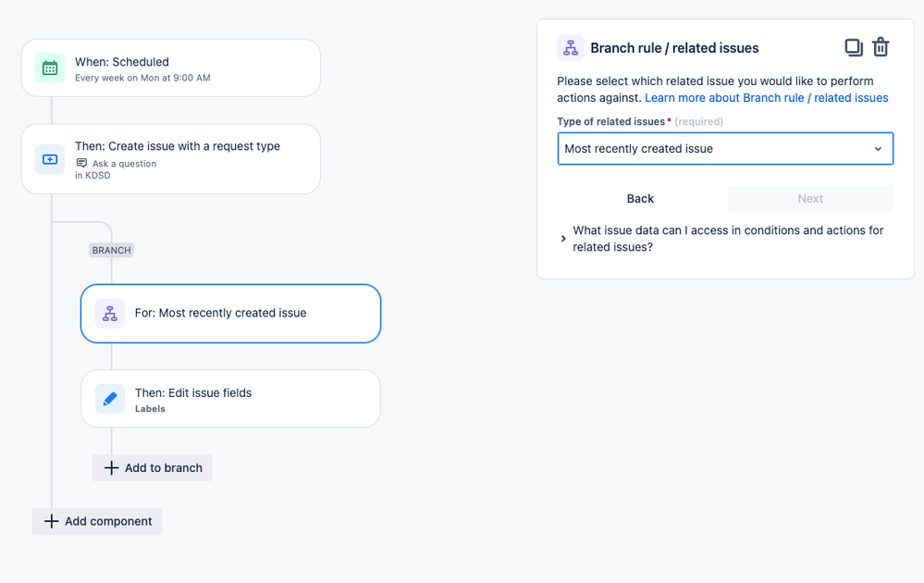Click the purple branch icon in the flow

click(x=110, y=314)
